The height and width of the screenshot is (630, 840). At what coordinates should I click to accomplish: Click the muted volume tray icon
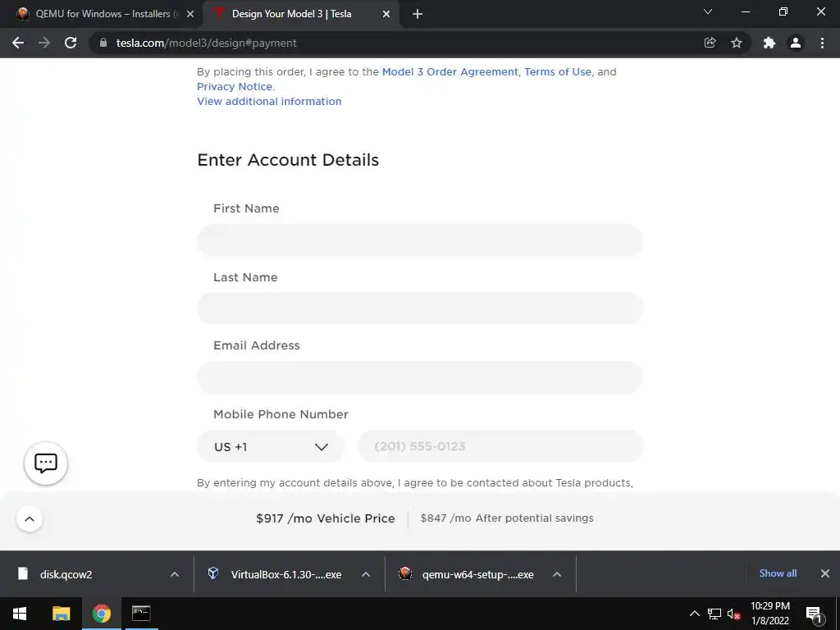[x=733, y=614]
